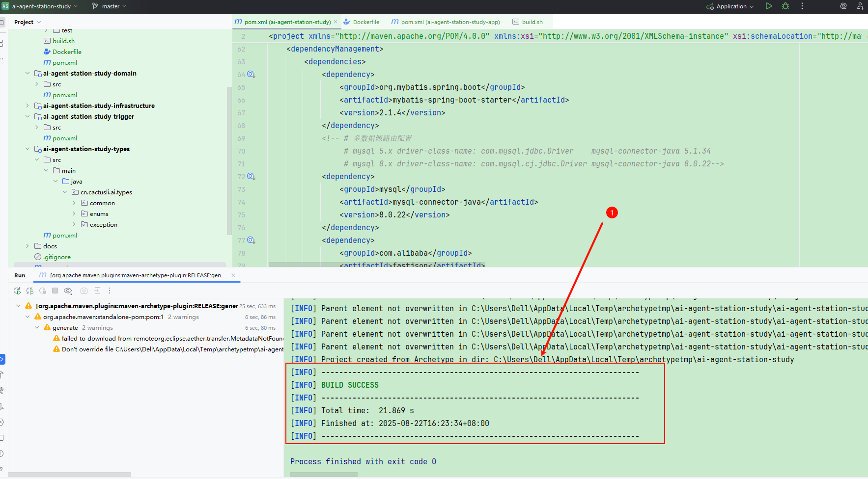Screen dimensions: 868x479
Task: Expand the ai-agent-station-study-infrastructure module
Action: tap(28, 106)
